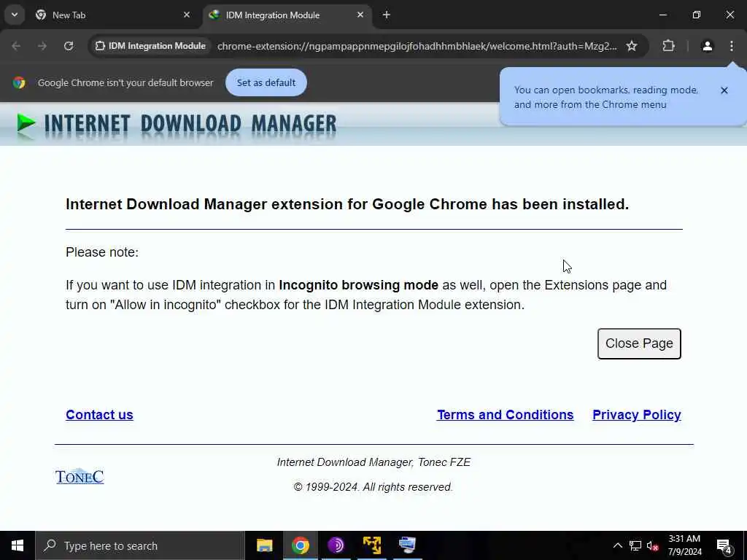Click the Close Page button
Screen dimensions: 747x560
(639, 343)
